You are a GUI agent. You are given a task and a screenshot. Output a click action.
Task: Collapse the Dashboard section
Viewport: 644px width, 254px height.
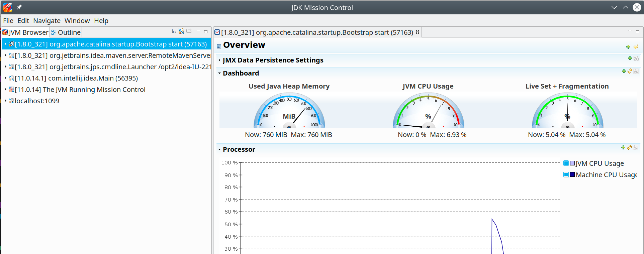tap(219, 73)
